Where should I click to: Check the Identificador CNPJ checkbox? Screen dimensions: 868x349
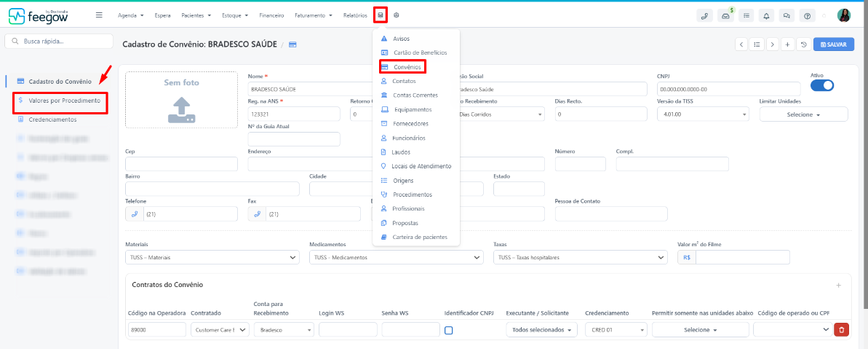pyautogui.click(x=448, y=330)
